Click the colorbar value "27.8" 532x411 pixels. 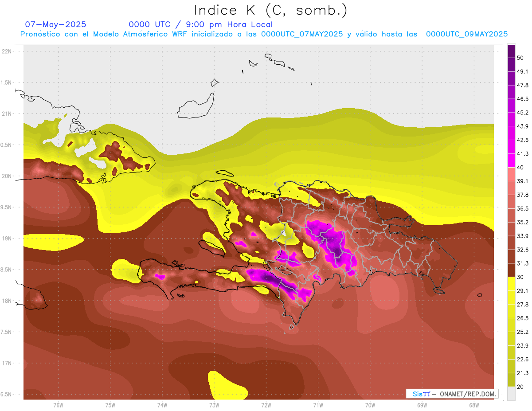pyautogui.click(x=523, y=305)
